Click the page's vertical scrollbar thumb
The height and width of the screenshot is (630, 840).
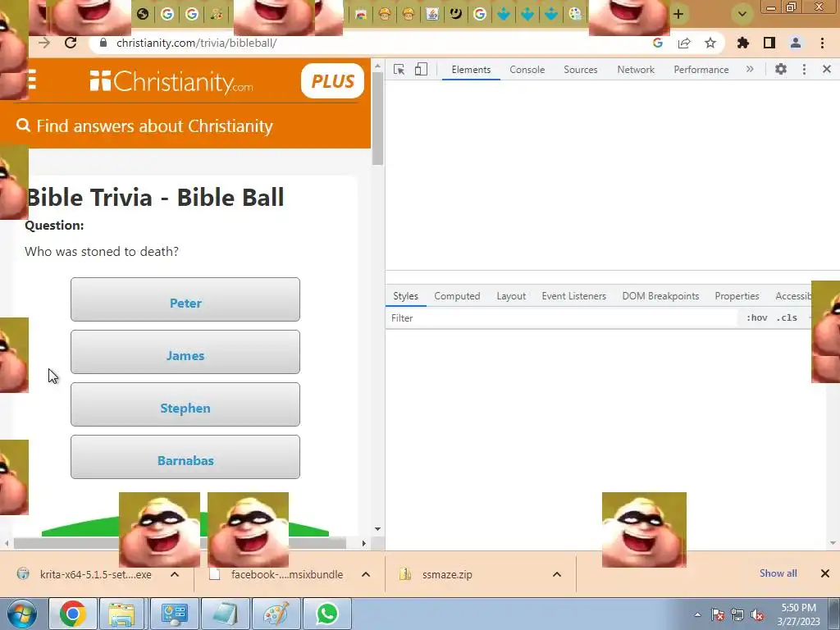pyautogui.click(x=377, y=119)
